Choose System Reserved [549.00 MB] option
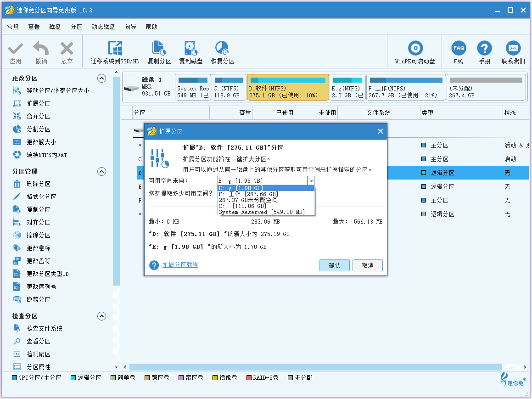 tap(266, 213)
